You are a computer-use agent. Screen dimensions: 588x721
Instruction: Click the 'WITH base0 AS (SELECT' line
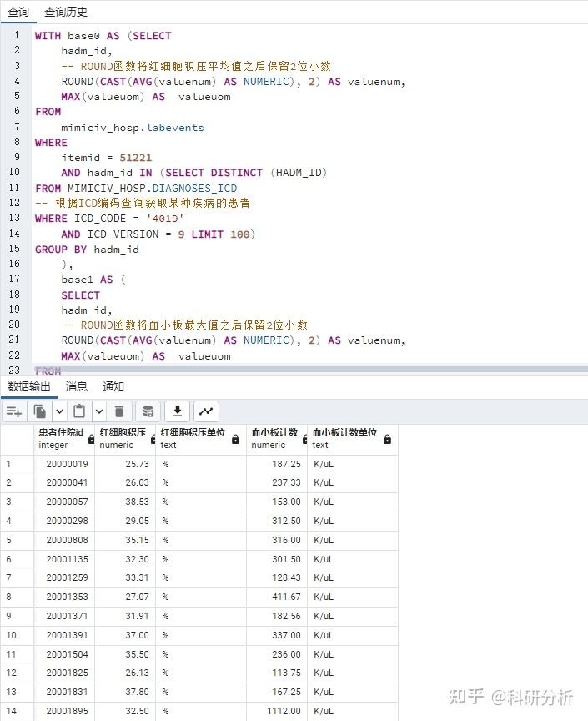[x=103, y=35]
